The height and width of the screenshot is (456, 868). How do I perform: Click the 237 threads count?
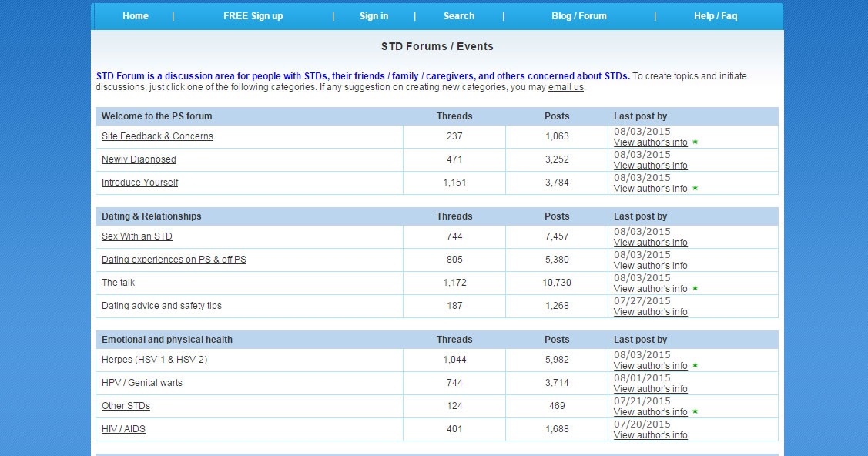click(x=454, y=136)
